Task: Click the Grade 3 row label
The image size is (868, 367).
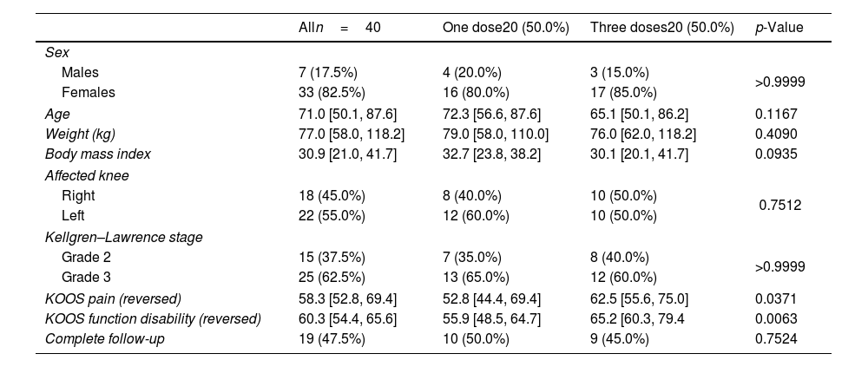Action: click(86, 276)
